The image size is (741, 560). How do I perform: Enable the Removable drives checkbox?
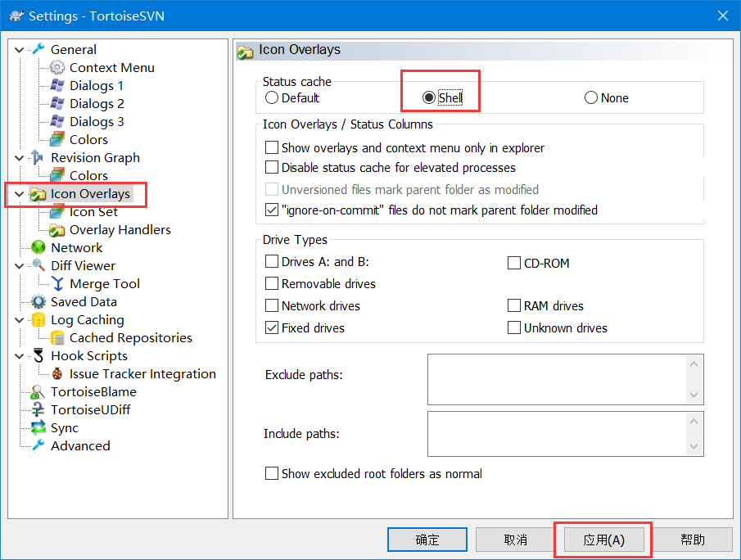(x=272, y=283)
